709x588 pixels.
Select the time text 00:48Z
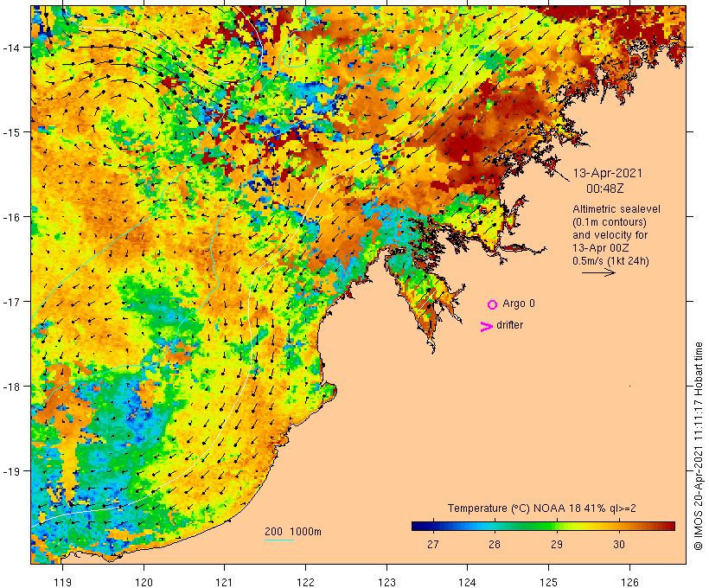coord(604,189)
